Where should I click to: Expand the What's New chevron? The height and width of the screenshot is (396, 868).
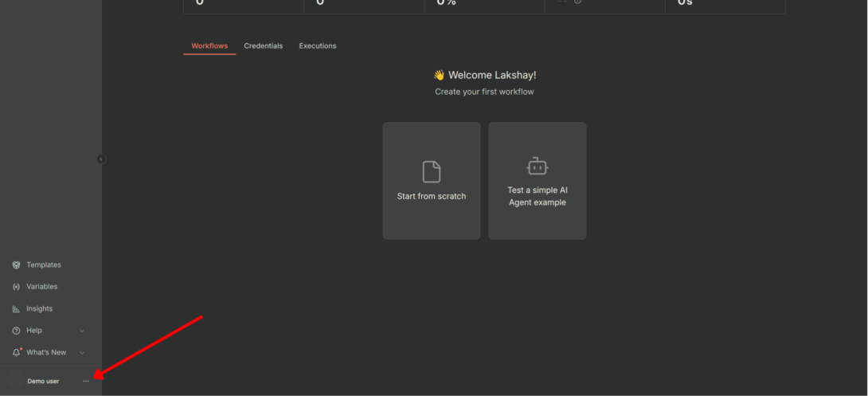(x=82, y=352)
